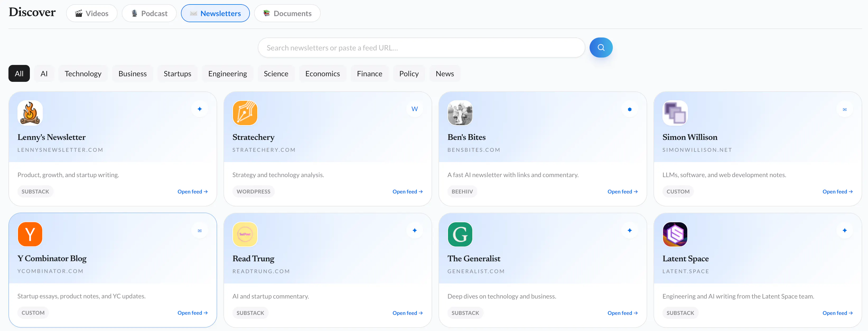The image size is (868, 331).
Task: Switch to the Videos tab
Action: click(92, 13)
